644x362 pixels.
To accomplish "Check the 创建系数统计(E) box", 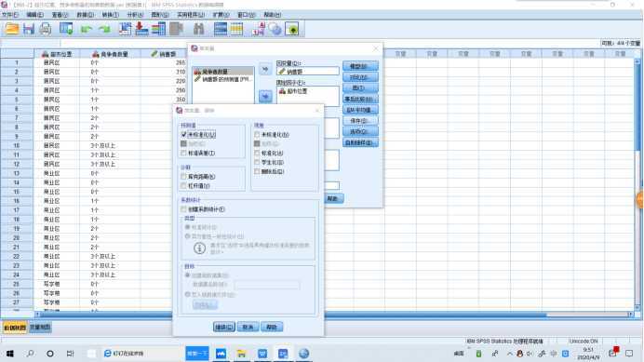I will pyautogui.click(x=183, y=209).
